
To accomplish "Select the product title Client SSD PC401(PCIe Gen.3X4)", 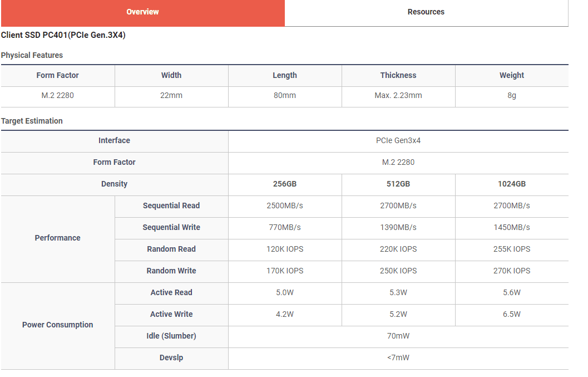I will pos(63,35).
